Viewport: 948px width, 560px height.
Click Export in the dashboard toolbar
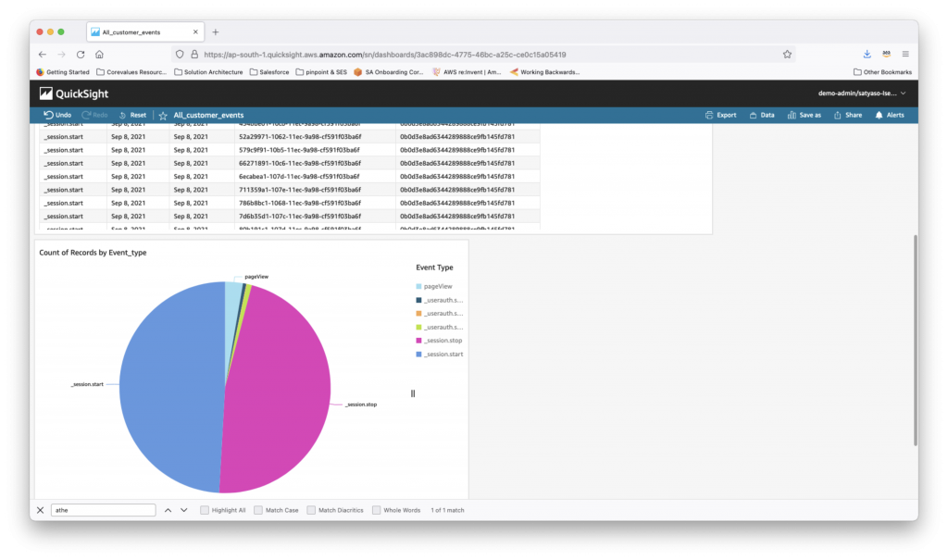coord(720,115)
